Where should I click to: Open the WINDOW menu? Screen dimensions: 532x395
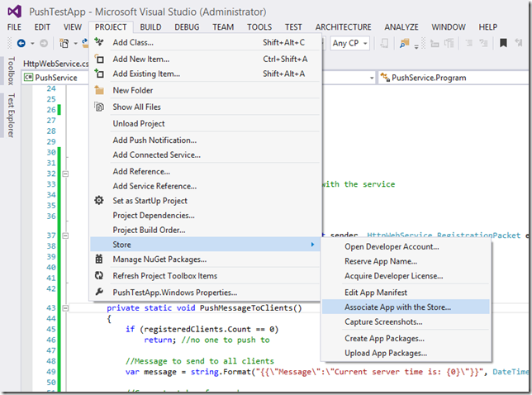pos(449,27)
